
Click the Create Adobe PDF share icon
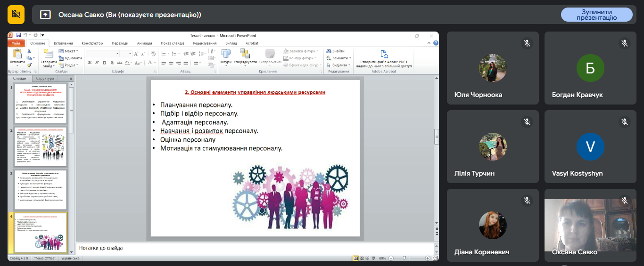click(384, 54)
